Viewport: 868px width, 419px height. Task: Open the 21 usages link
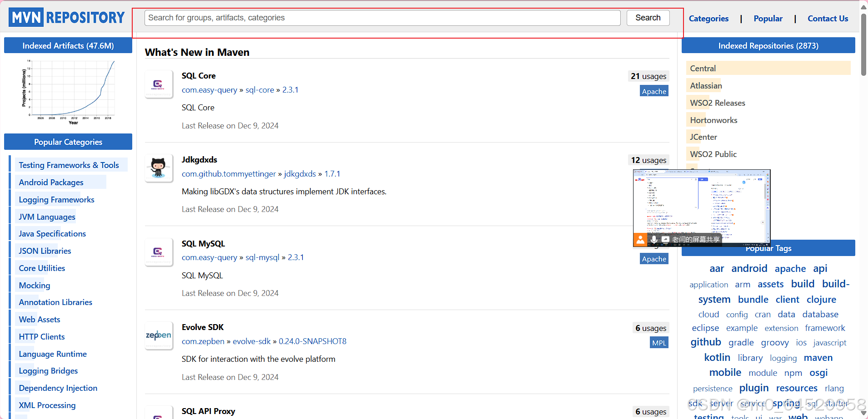pyautogui.click(x=649, y=76)
